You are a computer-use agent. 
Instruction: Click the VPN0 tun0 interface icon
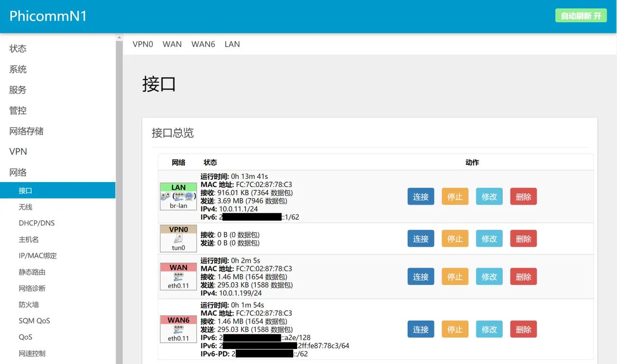coord(178,239)
